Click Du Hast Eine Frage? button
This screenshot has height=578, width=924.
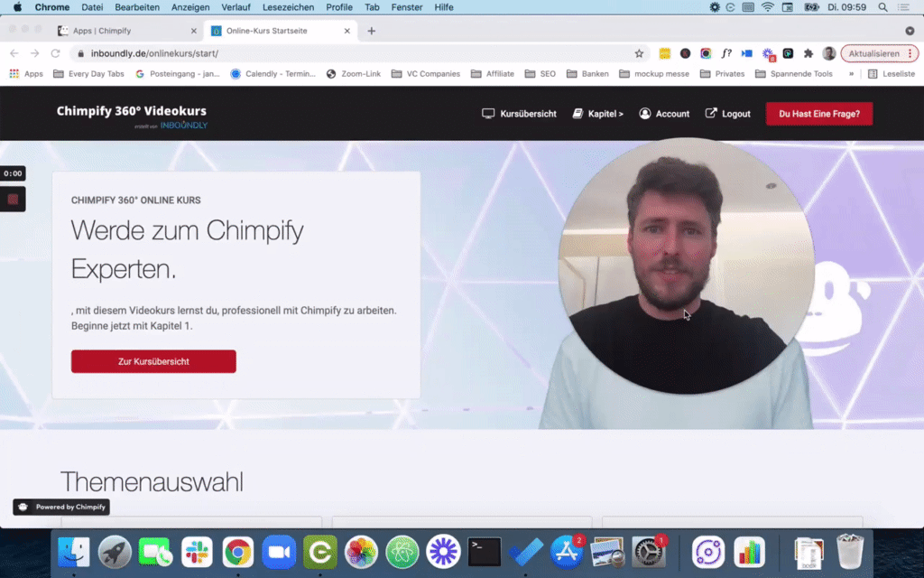coord(819,114)
